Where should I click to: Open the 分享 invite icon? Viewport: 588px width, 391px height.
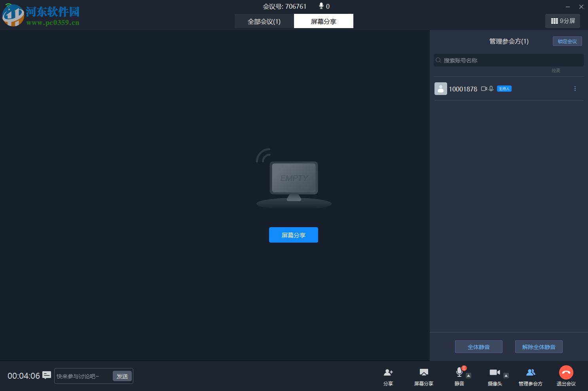click(388, 372)
